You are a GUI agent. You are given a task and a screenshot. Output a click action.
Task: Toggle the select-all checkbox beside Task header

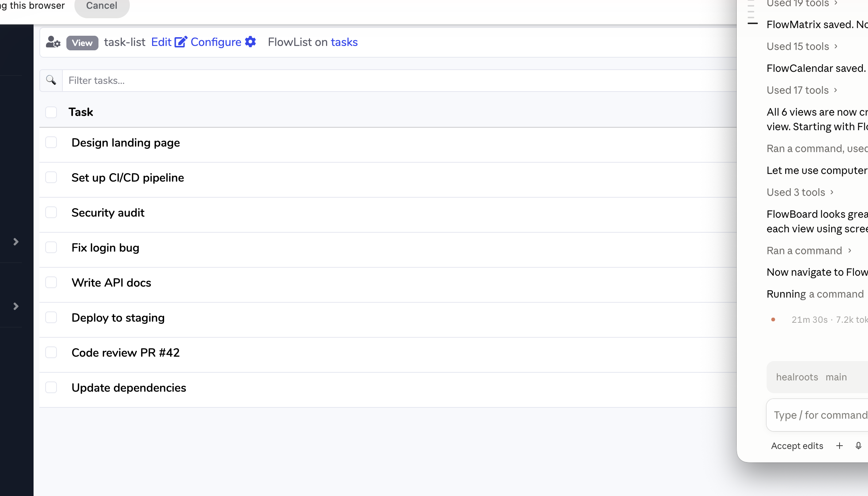[x=51, y=112]
